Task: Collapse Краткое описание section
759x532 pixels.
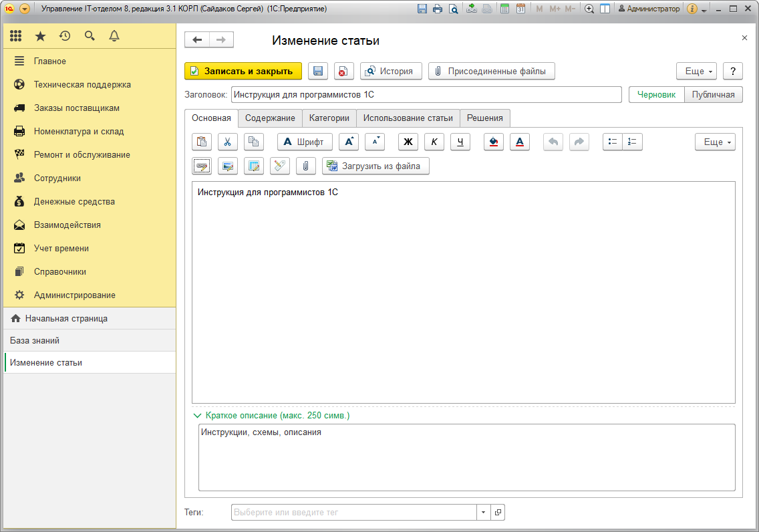Action: point(271,416)
